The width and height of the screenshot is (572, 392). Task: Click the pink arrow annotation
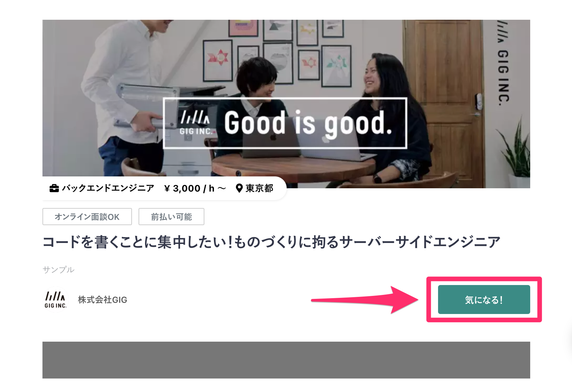[365, 300]
